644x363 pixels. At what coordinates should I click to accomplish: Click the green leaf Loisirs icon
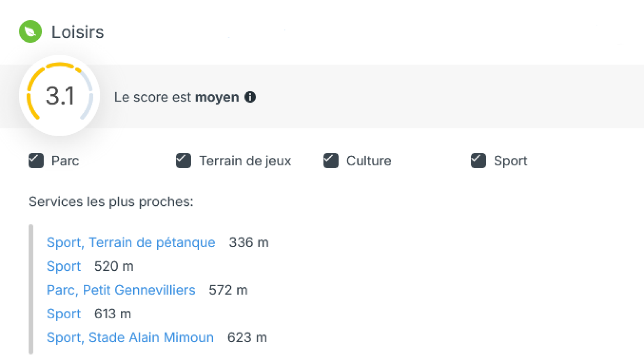(x=30, y=31)
